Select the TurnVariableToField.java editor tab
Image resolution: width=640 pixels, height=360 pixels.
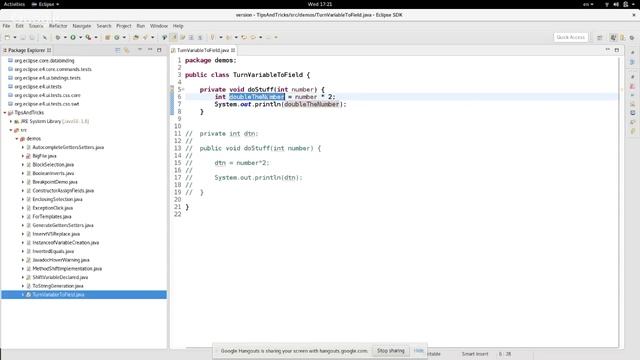pos(203,50)
